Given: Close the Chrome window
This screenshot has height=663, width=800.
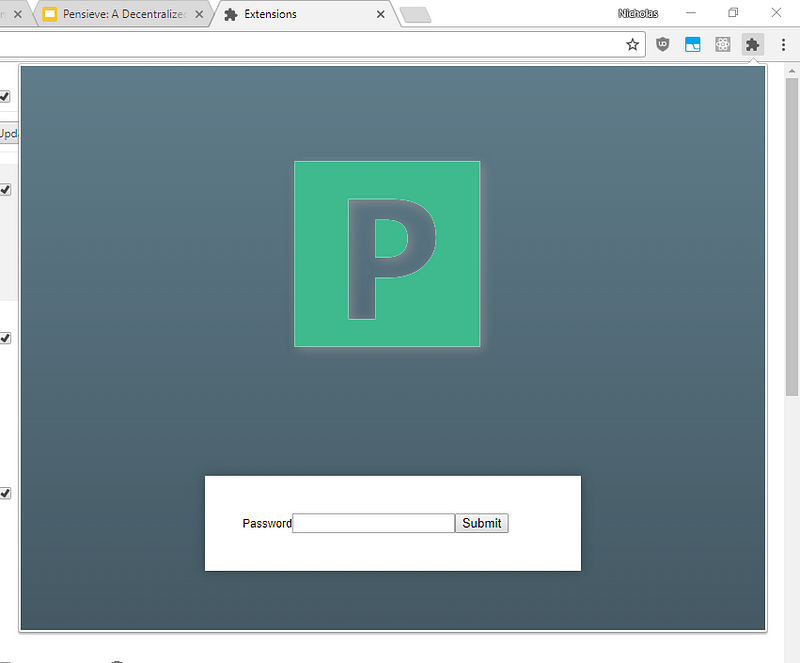Looking at the screenshot, I should [x=776, y=13].
